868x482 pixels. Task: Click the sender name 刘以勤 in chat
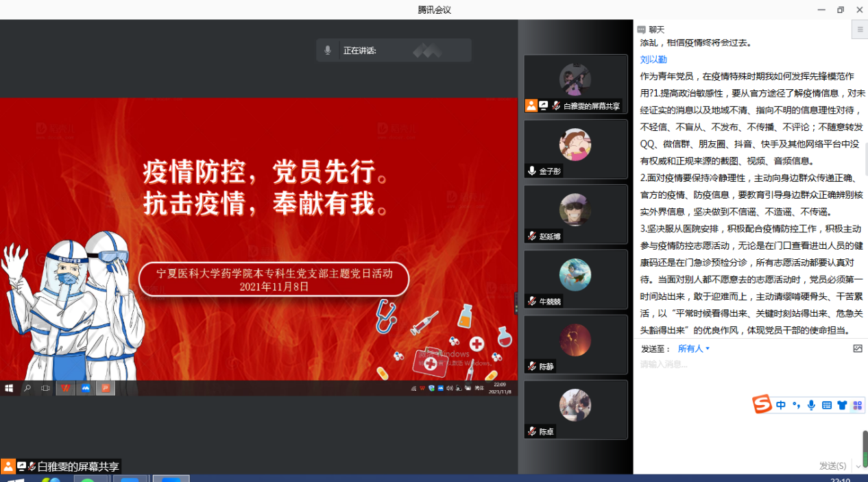click(x=653, y=60)
